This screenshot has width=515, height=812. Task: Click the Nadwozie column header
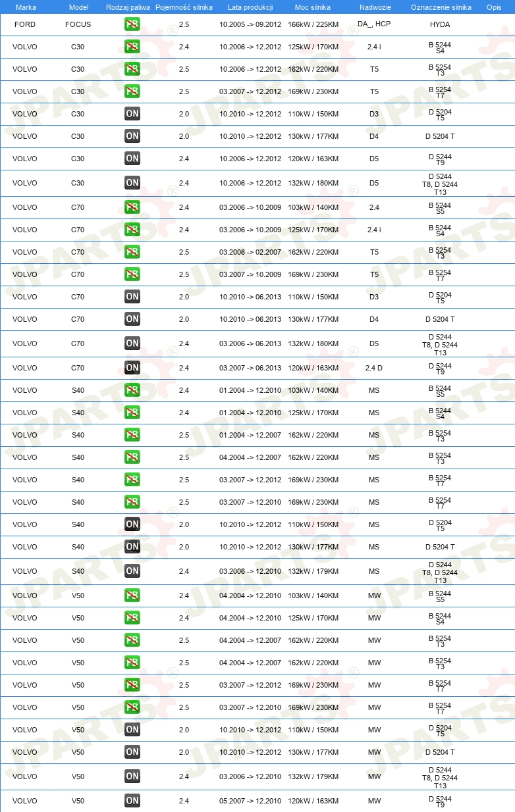pyautogui.click(x=374, y=7)
